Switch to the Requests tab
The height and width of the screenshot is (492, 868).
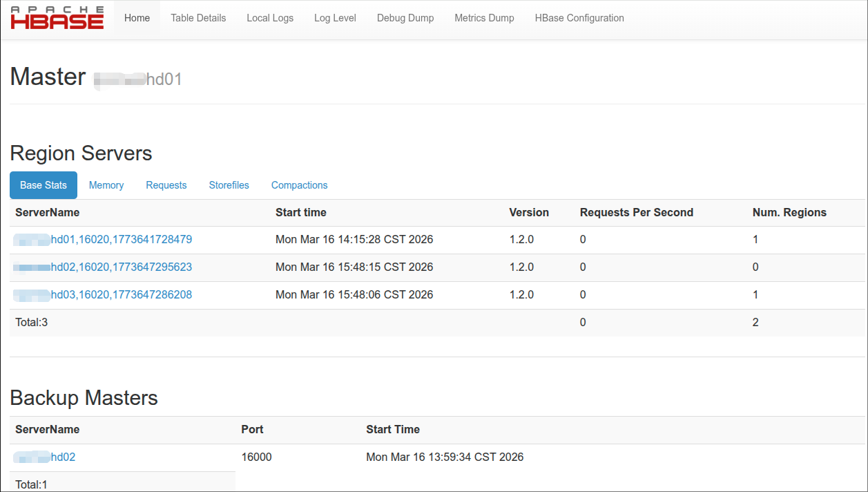tap(166, 185)
